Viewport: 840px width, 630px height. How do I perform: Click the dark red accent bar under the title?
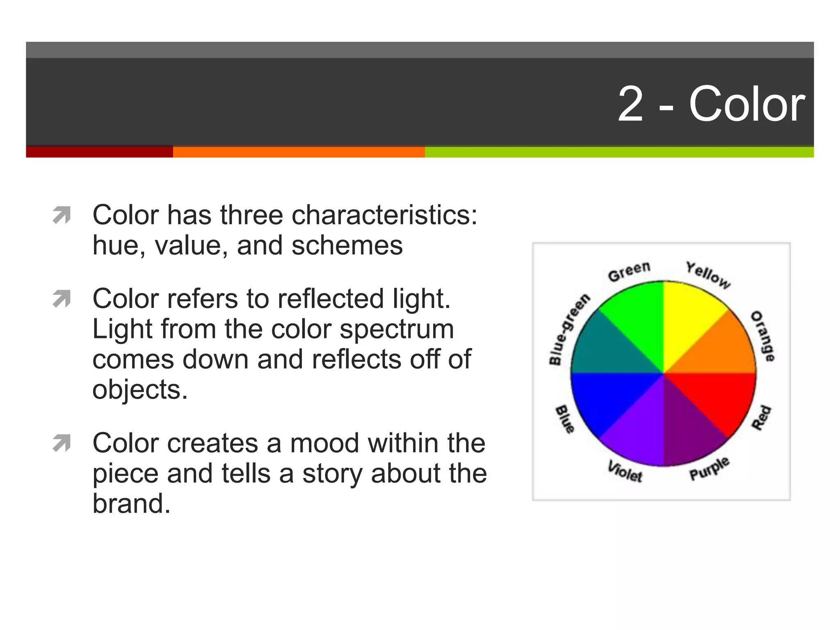pos(99,152)
